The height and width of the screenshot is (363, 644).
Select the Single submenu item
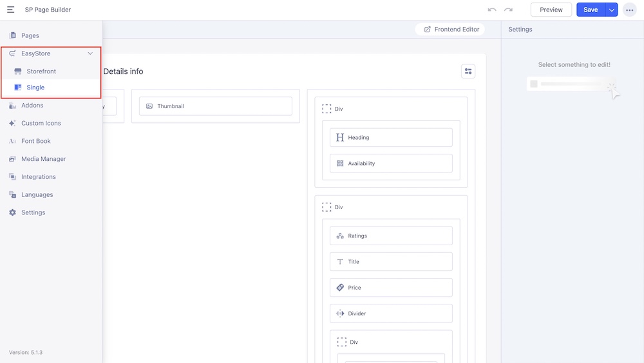point(35,88)
